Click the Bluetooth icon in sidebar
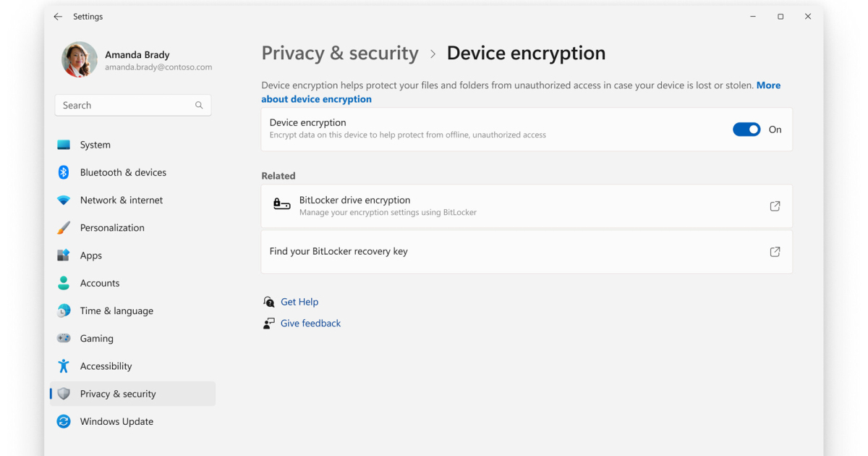 coord(64,172)
